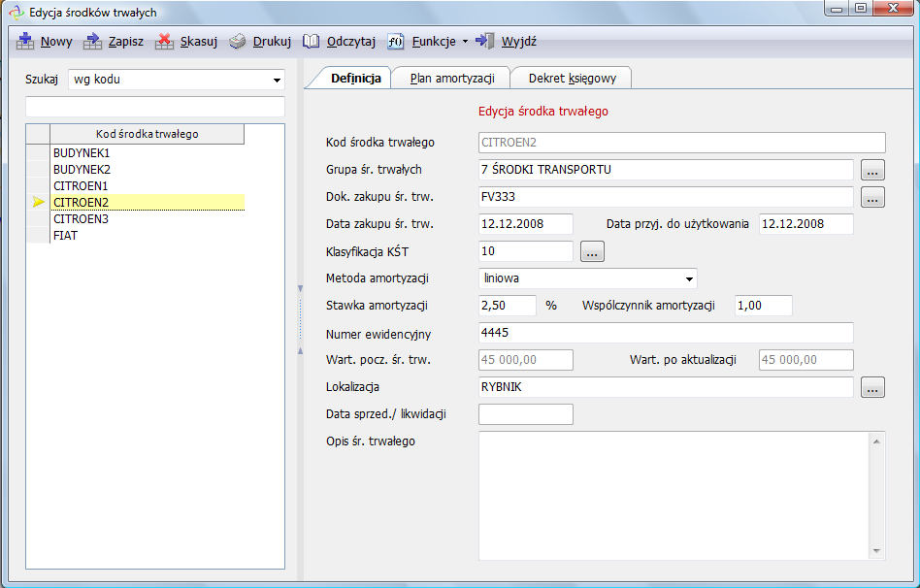
Task: Open the Szukaj 'wg kodu' dropdown
Action: pos(277,80)
